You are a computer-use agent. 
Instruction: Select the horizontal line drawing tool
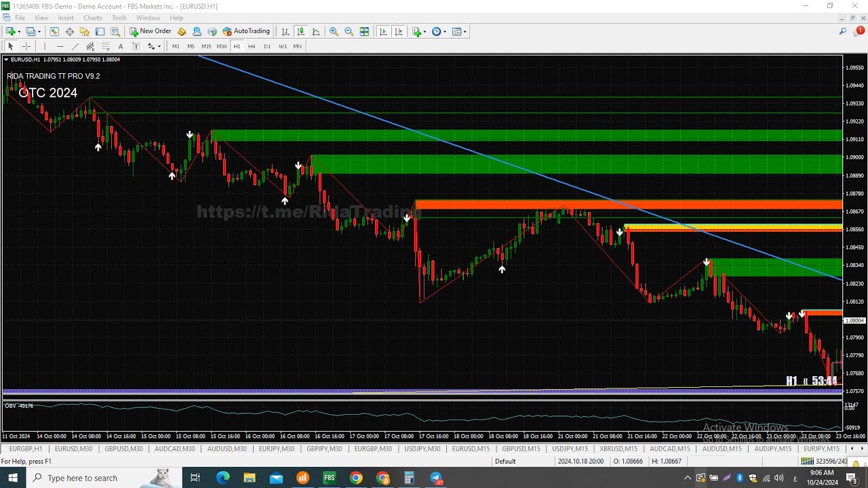tap(60, 46)
